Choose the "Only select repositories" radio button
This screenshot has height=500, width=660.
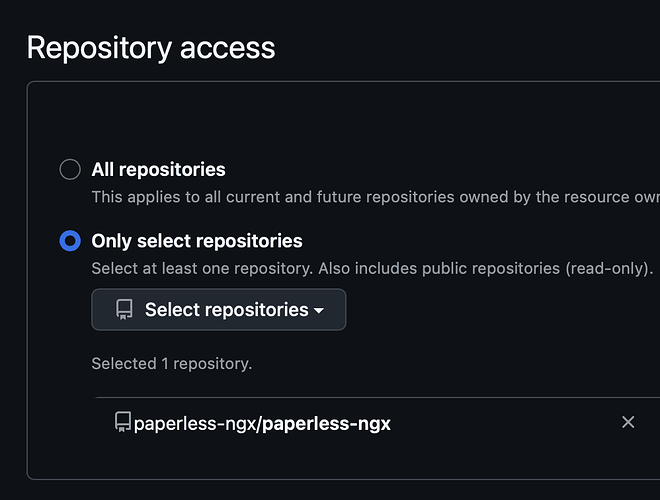pos(70,241)
